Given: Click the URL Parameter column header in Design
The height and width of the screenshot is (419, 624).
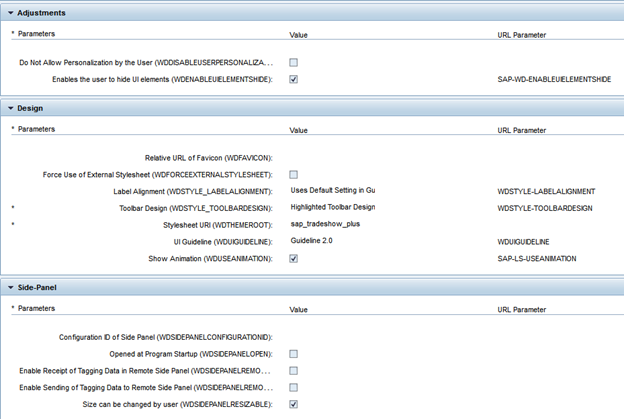Looking at the screenshot, I should click(521, 130).
